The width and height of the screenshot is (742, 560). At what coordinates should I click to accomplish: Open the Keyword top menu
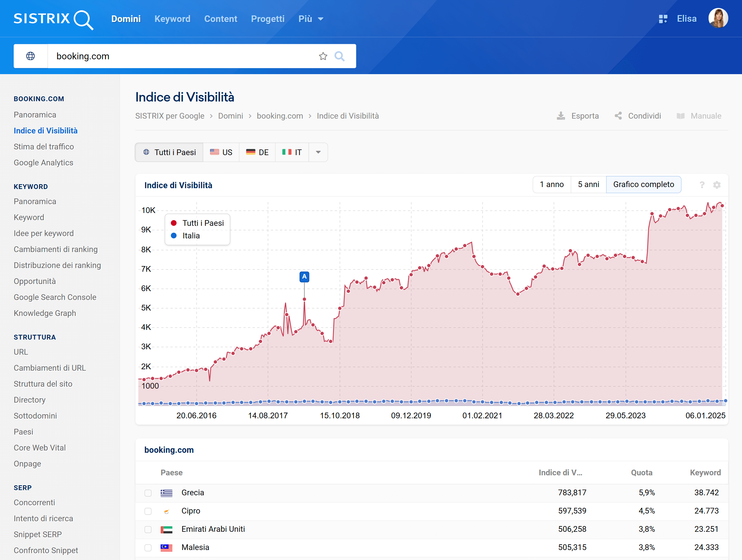click(172, 19)
